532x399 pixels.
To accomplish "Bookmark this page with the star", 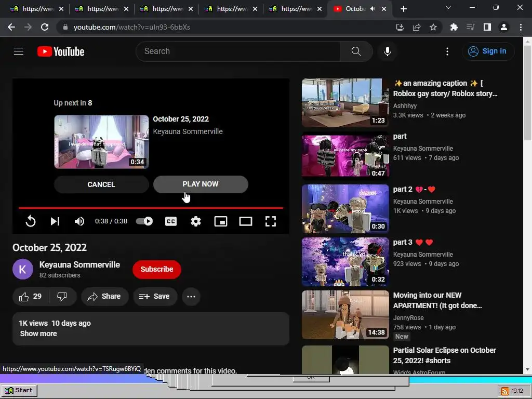I will 433,27.
